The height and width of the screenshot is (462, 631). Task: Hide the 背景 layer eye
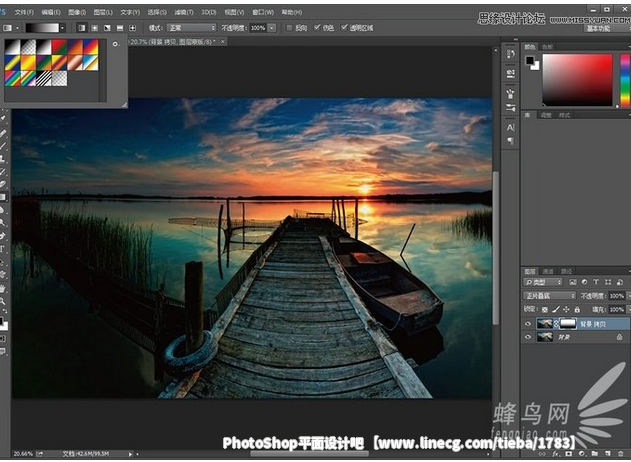528,337
